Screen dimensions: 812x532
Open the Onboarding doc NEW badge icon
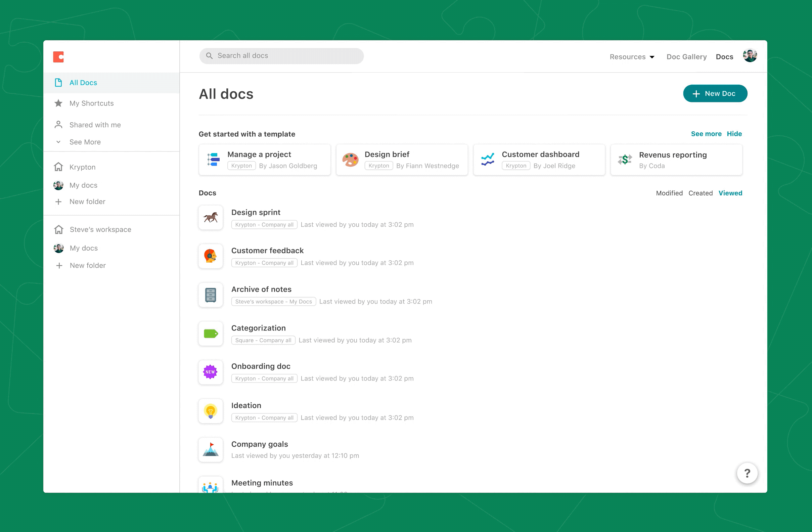211,372
